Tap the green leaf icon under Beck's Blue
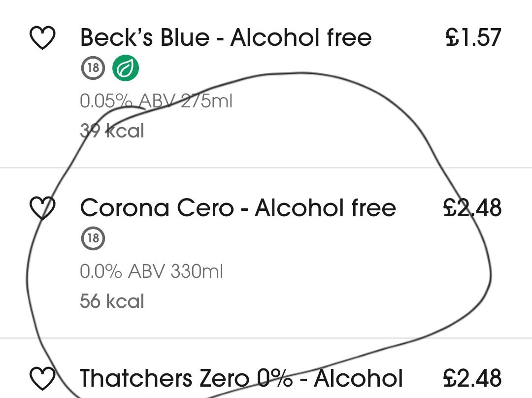Viewport: 532px width, 398px height. [x=126, y=68]
